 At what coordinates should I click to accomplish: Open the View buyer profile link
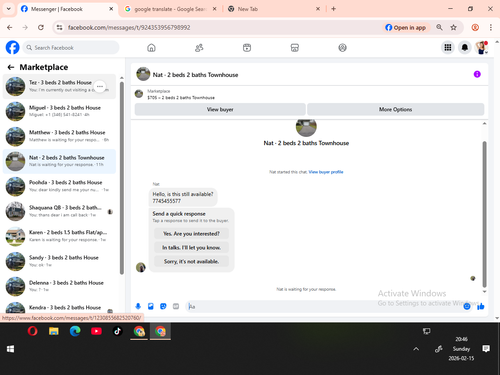[x=326, y=172]
